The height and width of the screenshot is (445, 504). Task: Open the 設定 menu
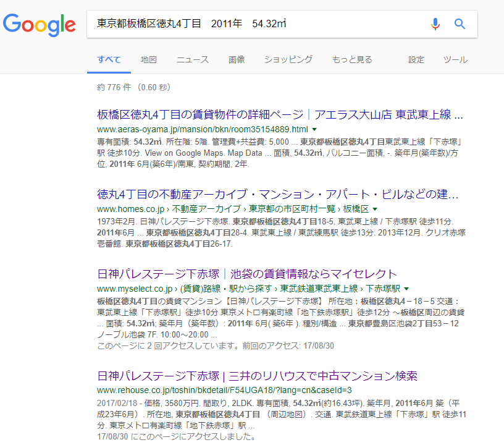click(x=416, y=59)
